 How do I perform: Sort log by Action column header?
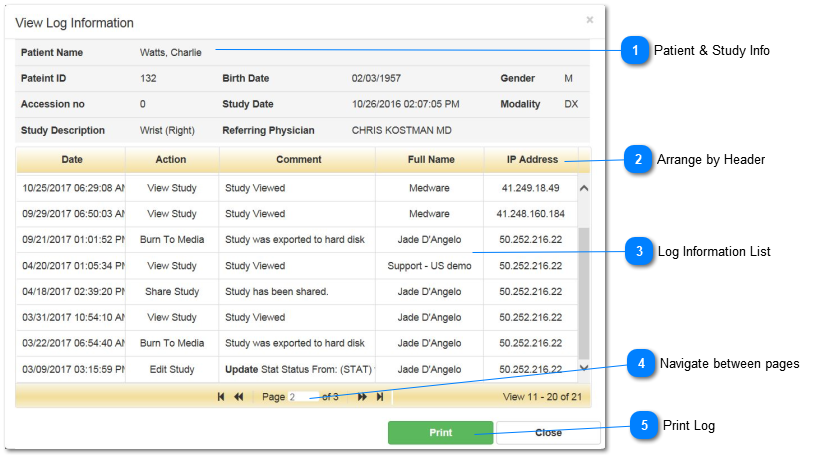pos(171,160)
